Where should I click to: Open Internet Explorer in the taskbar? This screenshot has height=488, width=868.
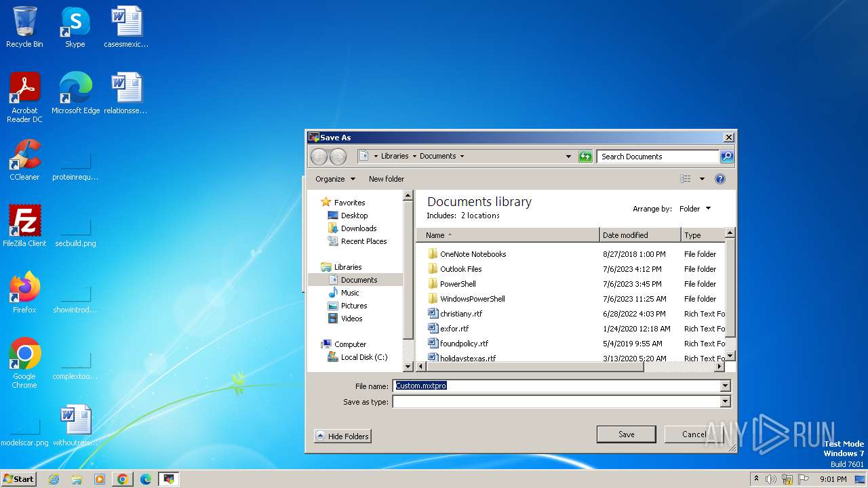[54, 479]
